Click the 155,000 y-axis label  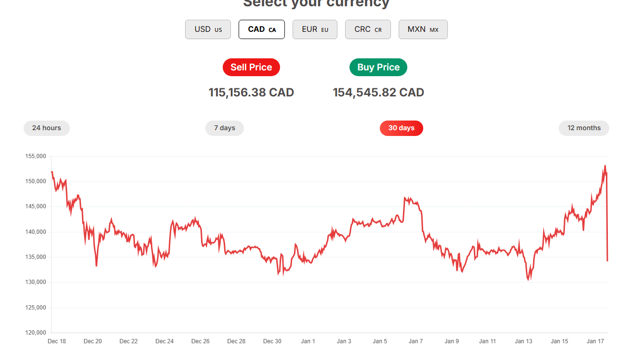coord(35,156)
